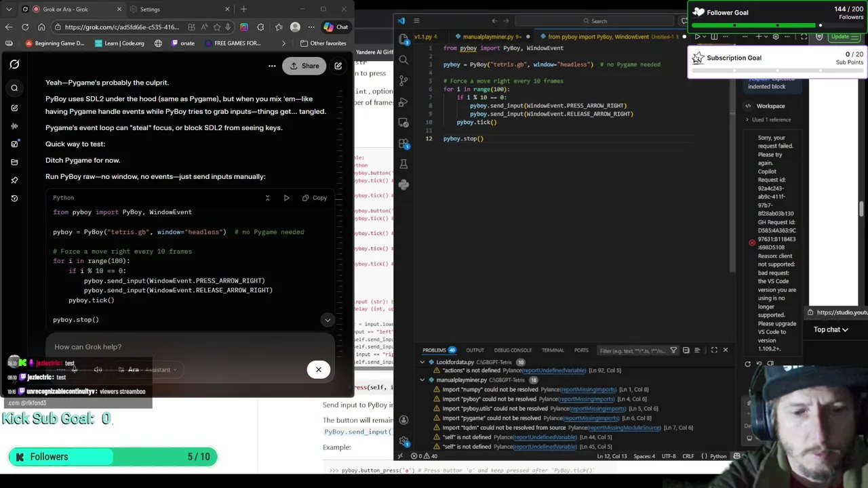Open VS Code Manage gear icon
868x488 pixels.
point(403,441)
